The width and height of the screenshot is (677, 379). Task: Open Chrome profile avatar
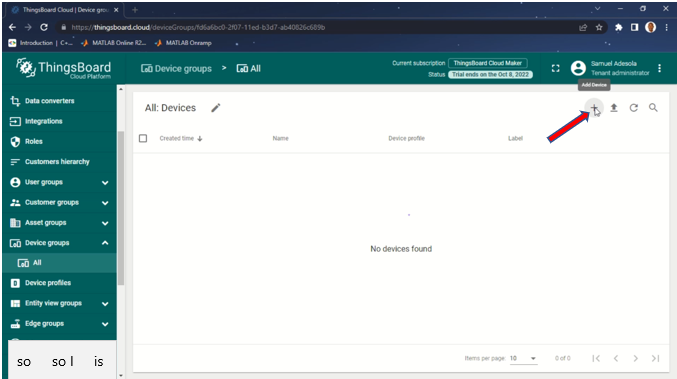click(651, 27)
